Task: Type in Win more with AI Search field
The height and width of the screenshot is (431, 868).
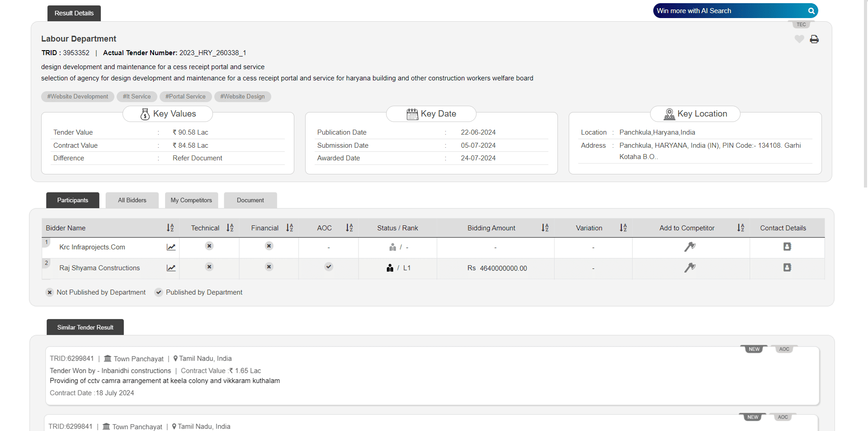Action: coord(728,11)
